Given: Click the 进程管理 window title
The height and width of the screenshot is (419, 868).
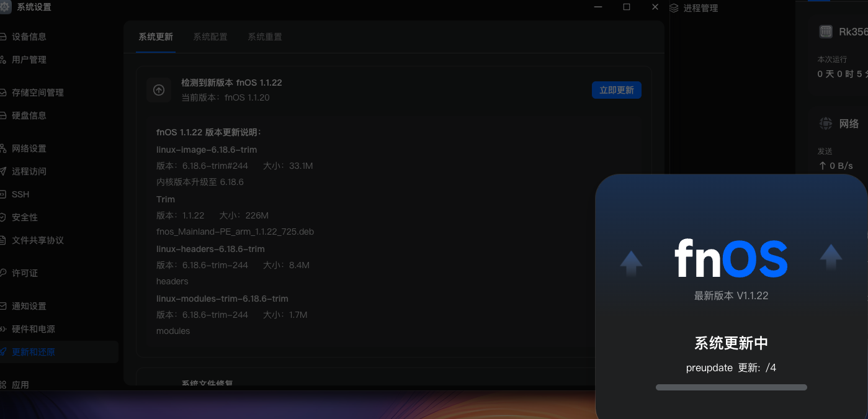Looking at the screenshot, I should click(x=700, y=8).
